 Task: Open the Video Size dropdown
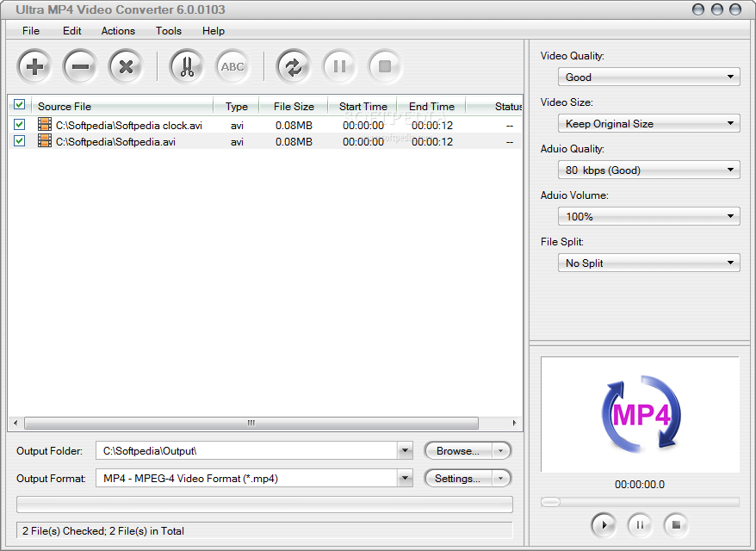point(649,123)
